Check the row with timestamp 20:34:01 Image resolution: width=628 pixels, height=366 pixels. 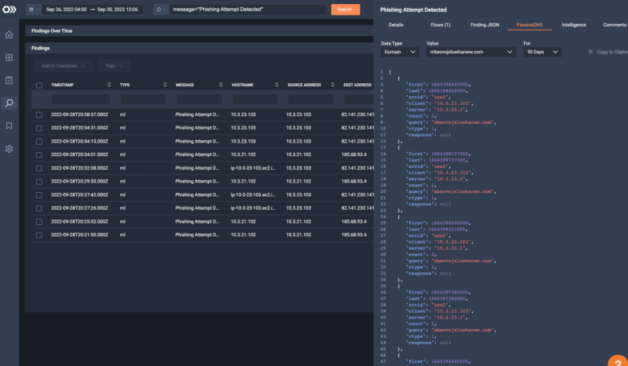(x=39, y=155)
